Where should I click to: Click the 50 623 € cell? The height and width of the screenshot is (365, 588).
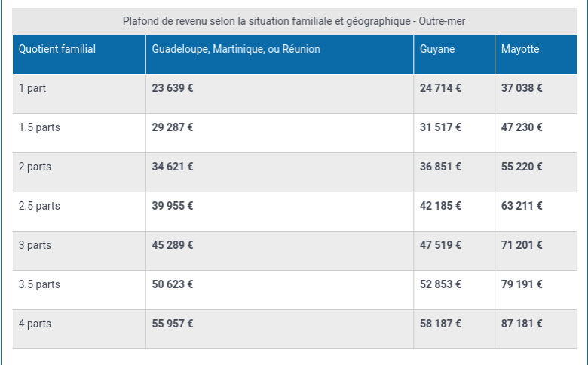coord(280,290)
